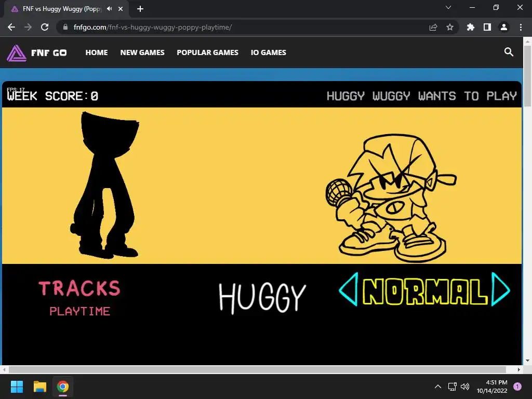This screenshot has width=532, height=399.
Task: Open the volume tray icon
Action: (465, 387)
